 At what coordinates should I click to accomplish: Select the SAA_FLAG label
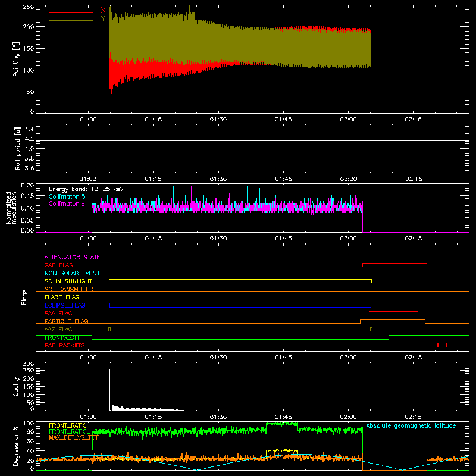(x=58, y=313)
